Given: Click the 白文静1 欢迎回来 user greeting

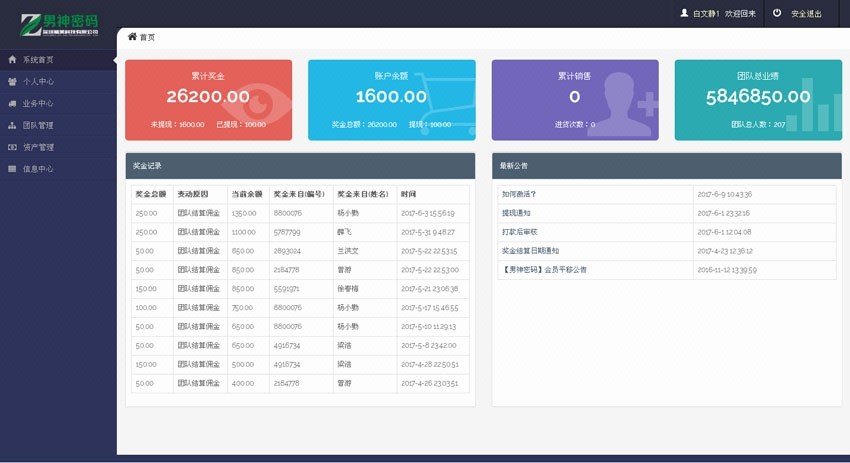Looking at the screenshot, I should pyautogui.click(x=724, y=14).
